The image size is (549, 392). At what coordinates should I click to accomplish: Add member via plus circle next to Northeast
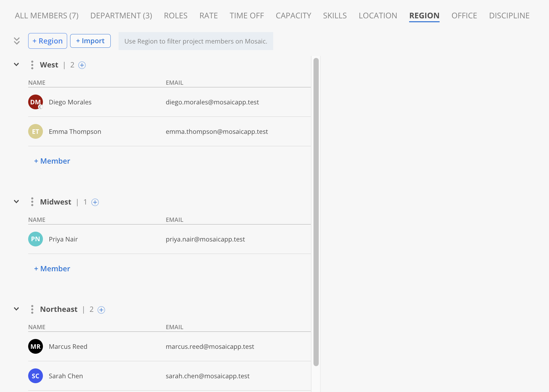(101, 310)
